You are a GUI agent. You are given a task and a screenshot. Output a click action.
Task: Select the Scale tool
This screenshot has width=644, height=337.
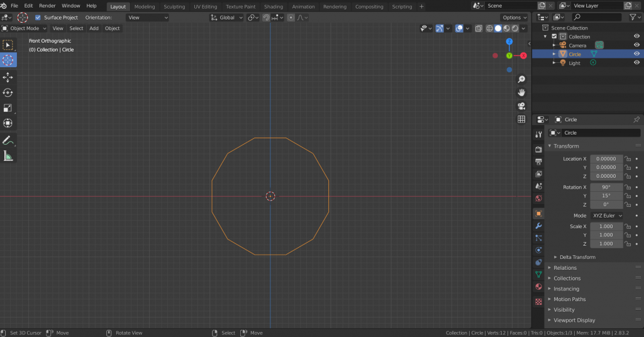(x=8, y=108)
